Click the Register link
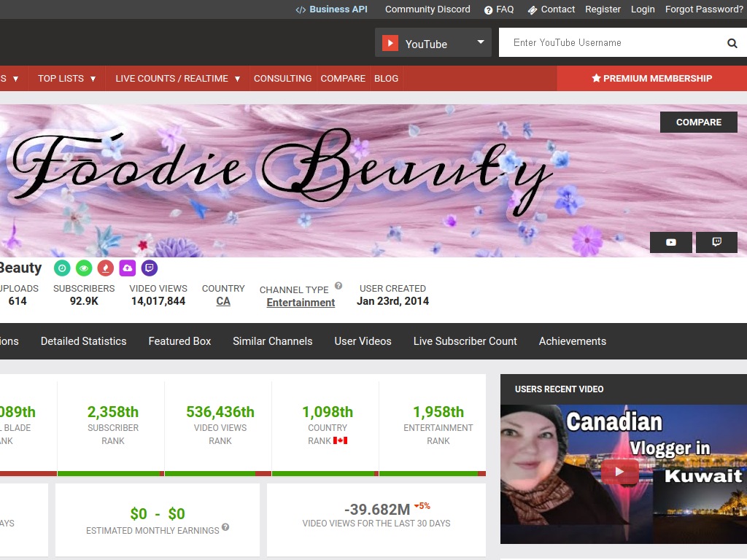 click(603, 9)
